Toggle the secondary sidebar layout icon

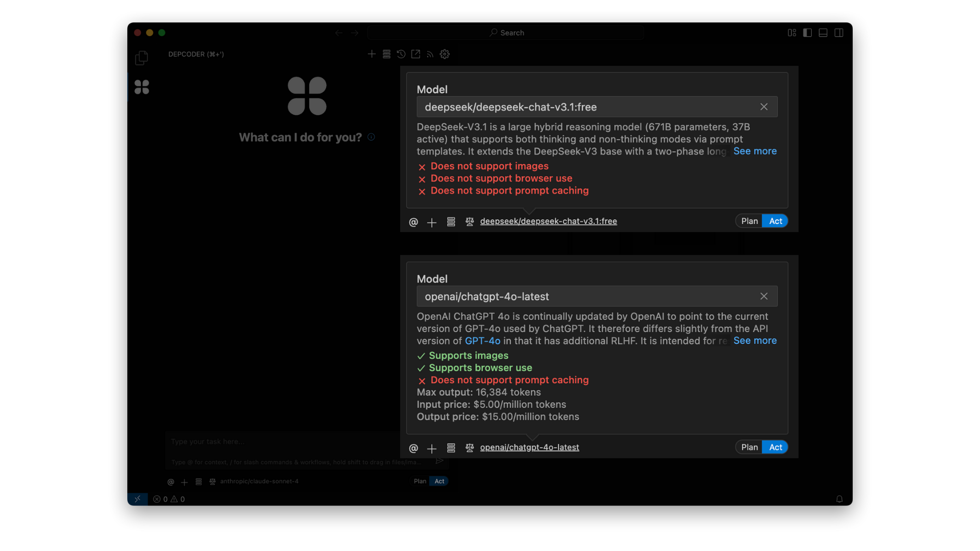click(x=839, y=33)
